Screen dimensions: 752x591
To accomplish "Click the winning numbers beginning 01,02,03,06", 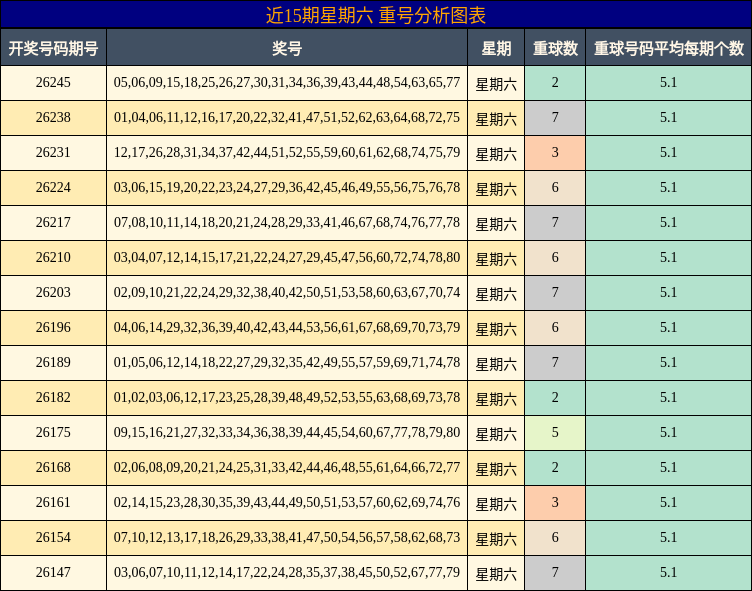I will [287, 398].
